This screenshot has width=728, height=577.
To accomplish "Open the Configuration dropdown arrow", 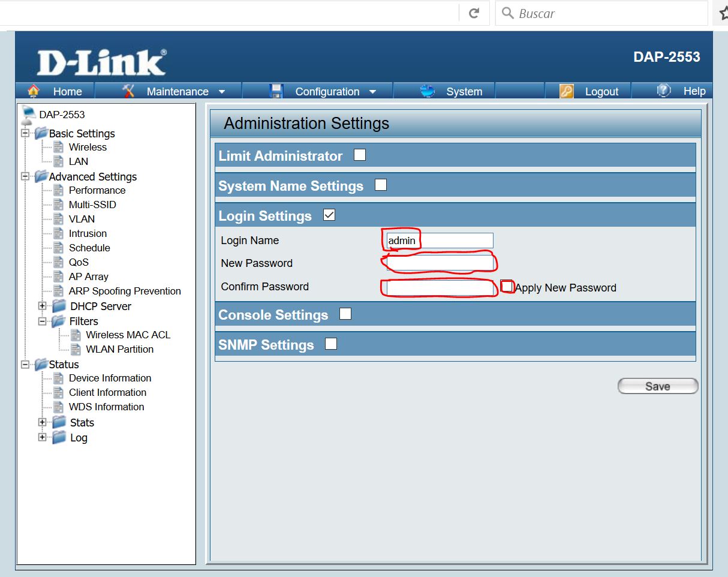I will tap(372, 92).
